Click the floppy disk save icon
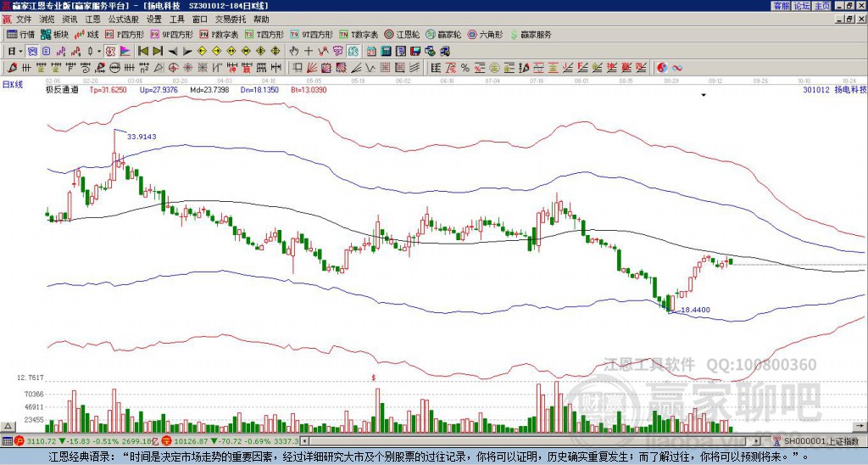This screenshot has height=465, width=868. 415,52
